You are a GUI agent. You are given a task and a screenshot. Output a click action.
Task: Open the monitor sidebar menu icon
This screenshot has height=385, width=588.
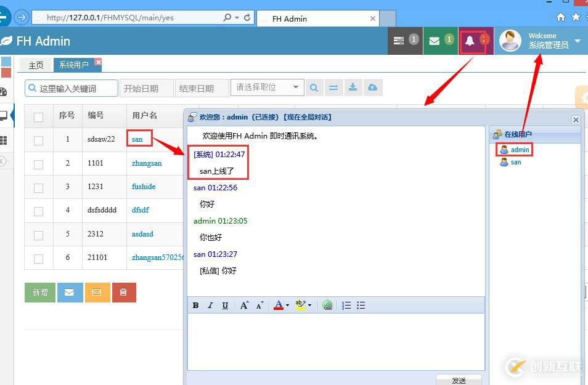[3, 115]
